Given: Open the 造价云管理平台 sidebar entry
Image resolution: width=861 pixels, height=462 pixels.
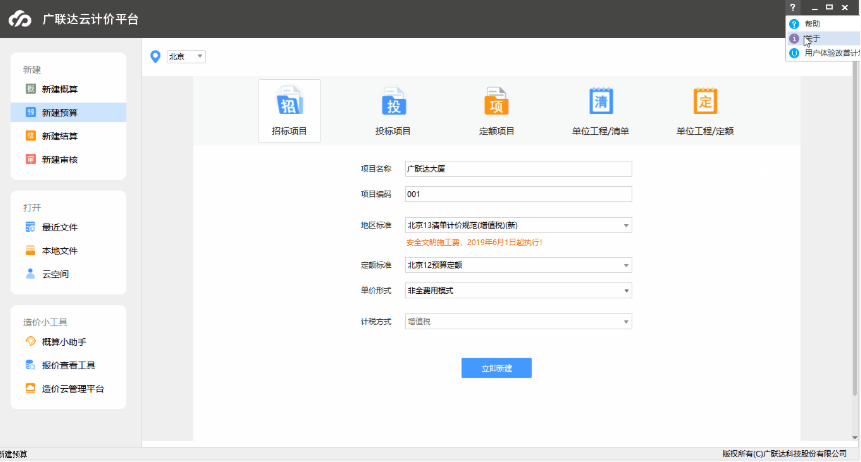Looking at the screenshot, I should click(72, 388).
